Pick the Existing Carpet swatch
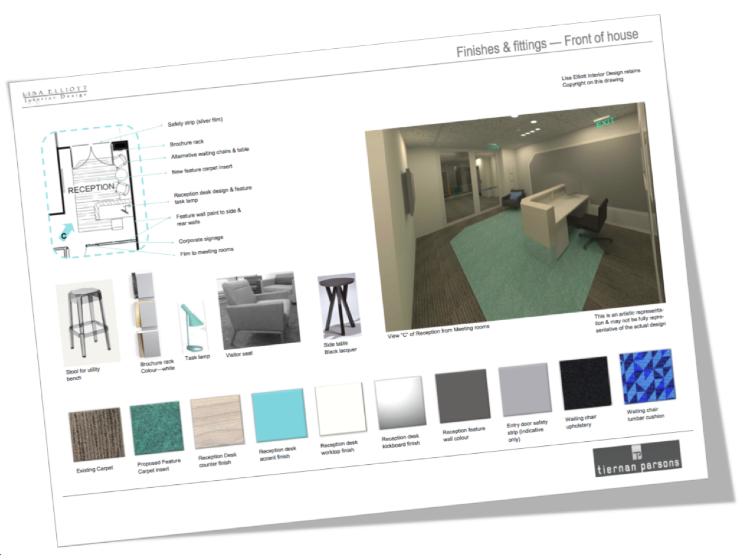Viewport: 740px width, 560px height. click(x=96, y=434)
